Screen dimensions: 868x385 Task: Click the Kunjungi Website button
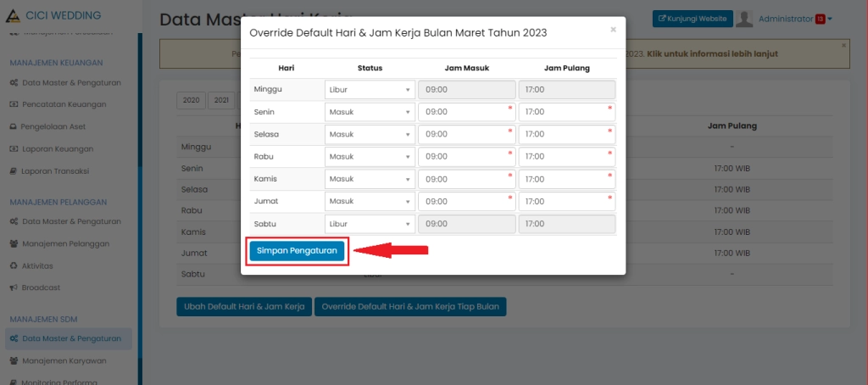pos(693,19)
